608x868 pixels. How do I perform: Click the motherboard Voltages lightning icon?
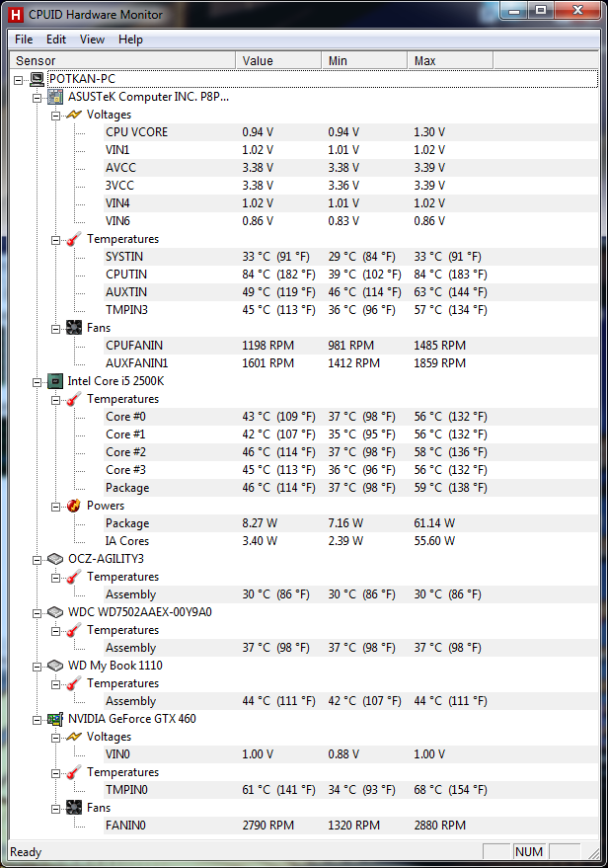coord(74,115)
